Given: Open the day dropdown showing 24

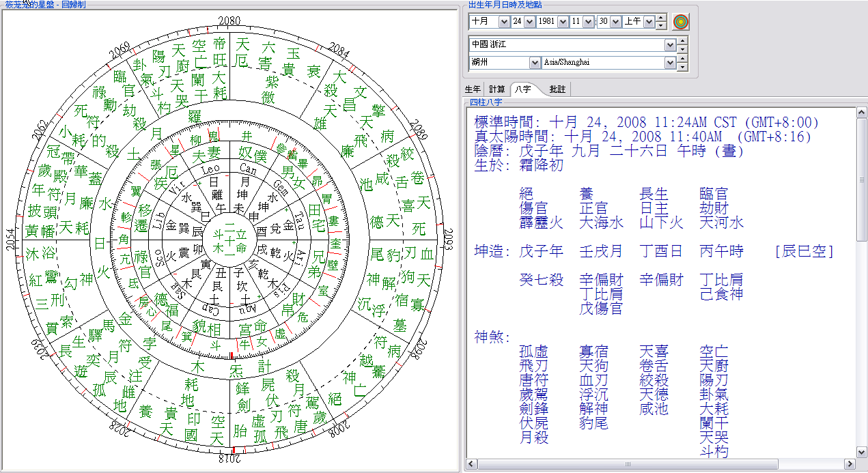Looking at the screenshot, I should click(528, 22).
